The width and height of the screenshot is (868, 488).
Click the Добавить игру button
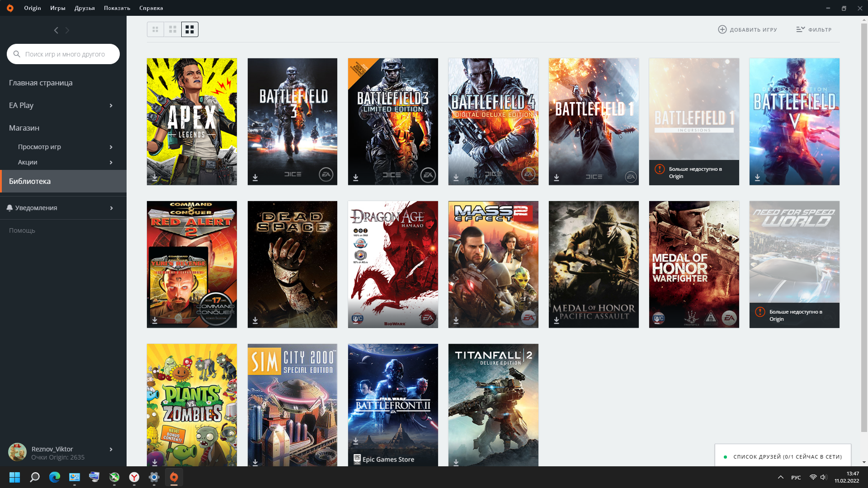coord(748,29)
